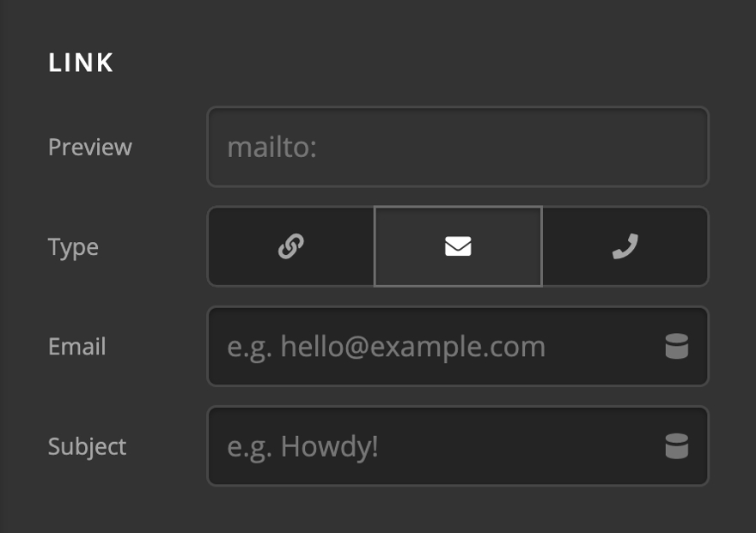756x533 pixels.
Task: Keep link type set to email
Action: pos(458,247)
